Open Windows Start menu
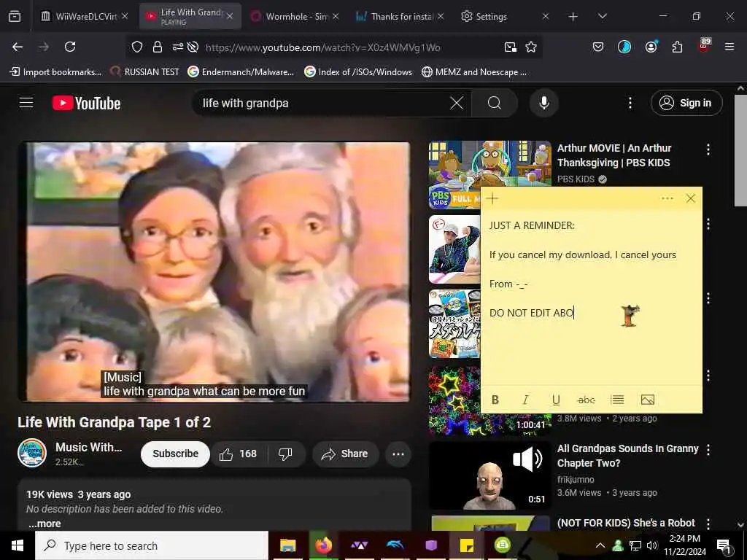 (x=18, y=545)
